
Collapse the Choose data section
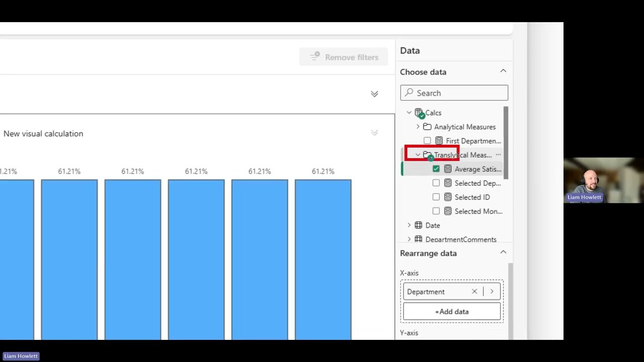(503, 71)
